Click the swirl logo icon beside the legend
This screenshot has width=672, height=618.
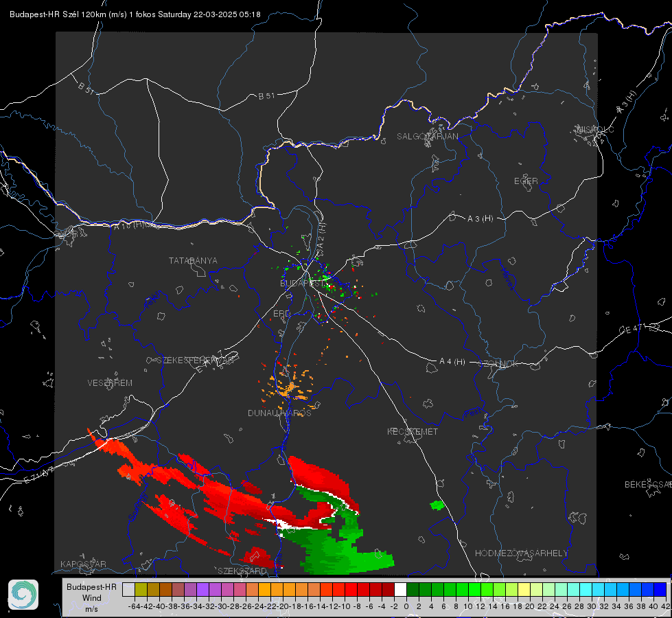click(x=23, y=595)
